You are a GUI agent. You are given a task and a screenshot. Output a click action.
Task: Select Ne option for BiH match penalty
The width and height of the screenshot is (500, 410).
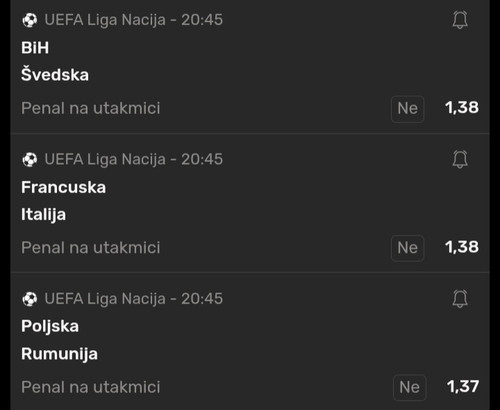click(407, 109)
